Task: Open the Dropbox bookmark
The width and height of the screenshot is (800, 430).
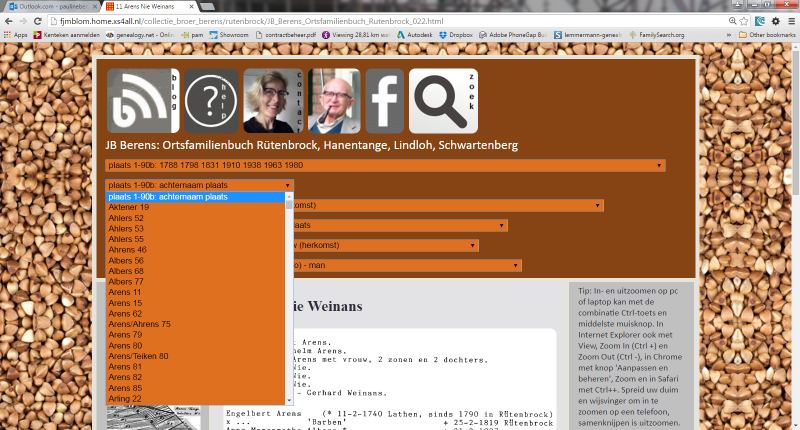Action: click(x=456, y=35)
